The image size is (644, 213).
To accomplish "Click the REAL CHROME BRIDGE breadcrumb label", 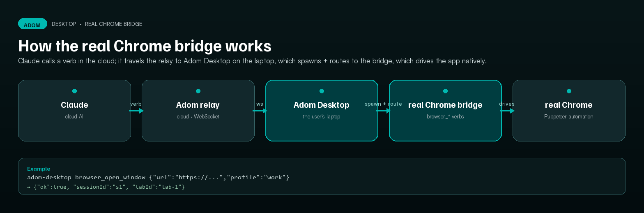I will (113, 24).
